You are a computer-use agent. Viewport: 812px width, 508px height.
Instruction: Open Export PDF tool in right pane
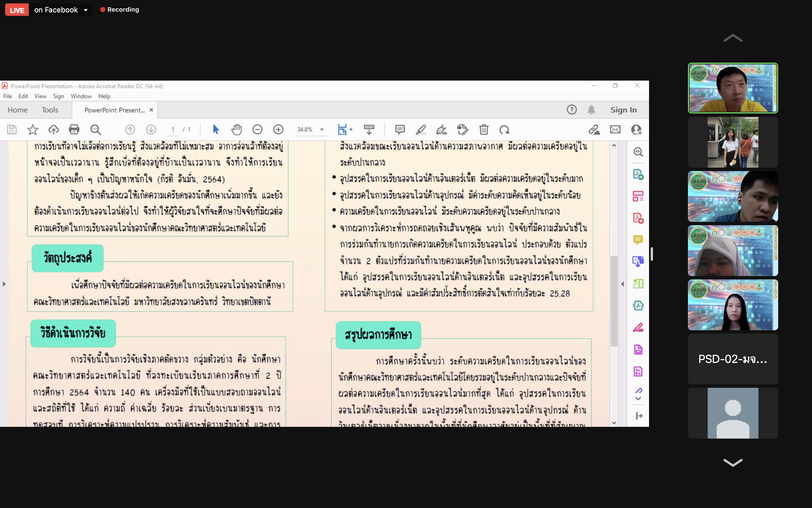coord(638,174)
